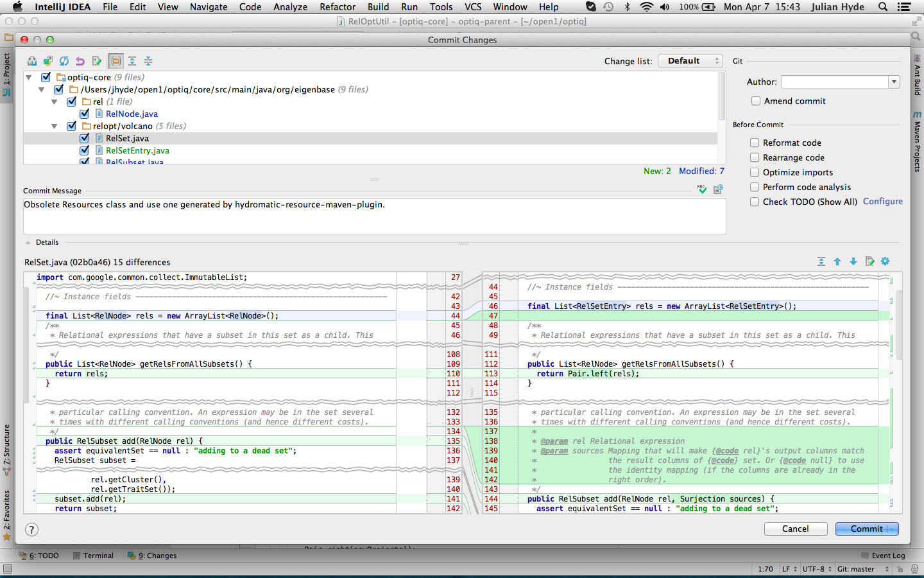This screenshot has height=578, width=924.
Task: Click Expand All icon in changes toolbar
Action: pos(132,61)
